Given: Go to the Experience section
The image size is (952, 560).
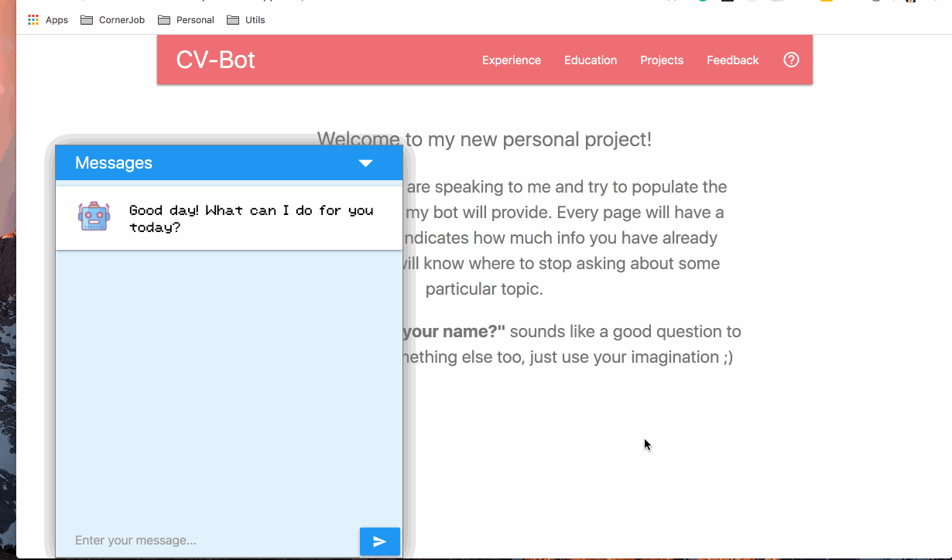Looking at the screenshot, I should [x=511, y=60].
